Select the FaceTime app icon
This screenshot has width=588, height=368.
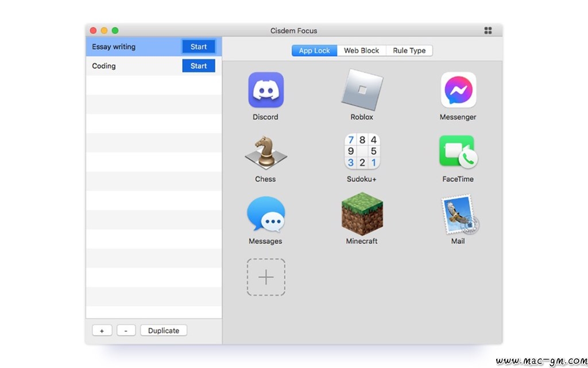click(x=458, y=152)
